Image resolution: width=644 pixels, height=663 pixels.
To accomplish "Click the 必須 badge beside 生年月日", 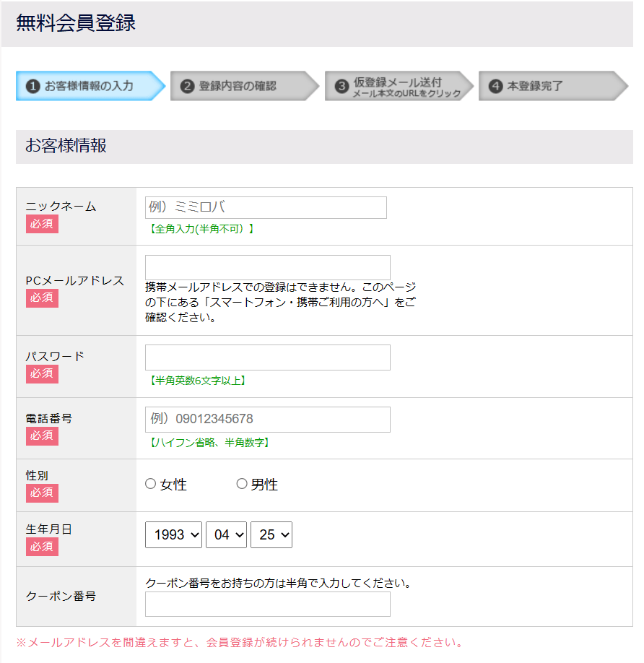I will pos(41,547).
